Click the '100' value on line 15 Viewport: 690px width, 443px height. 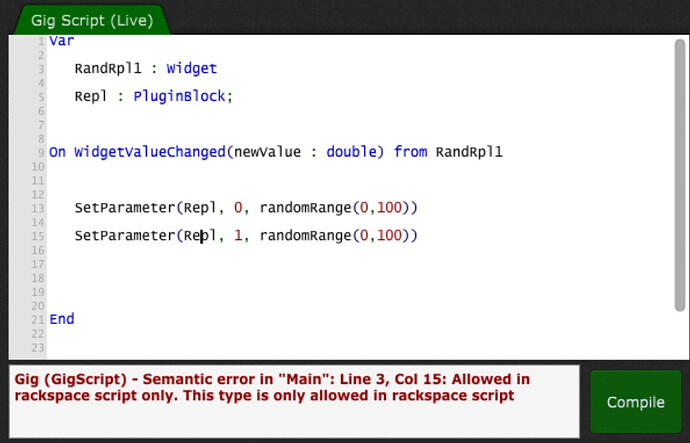(x=390, y=236)
